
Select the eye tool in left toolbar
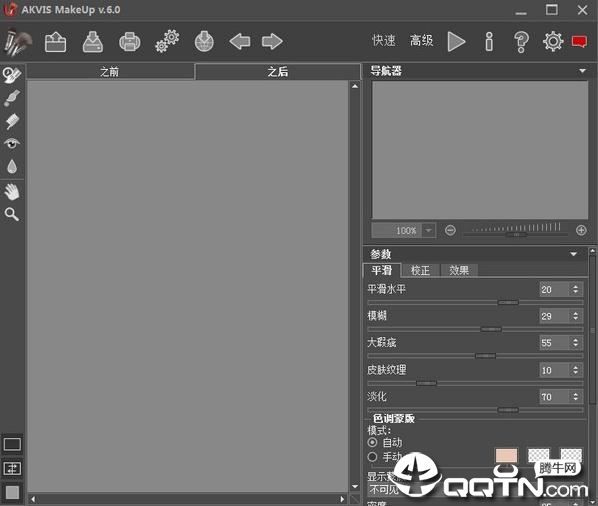pos(12,143)
